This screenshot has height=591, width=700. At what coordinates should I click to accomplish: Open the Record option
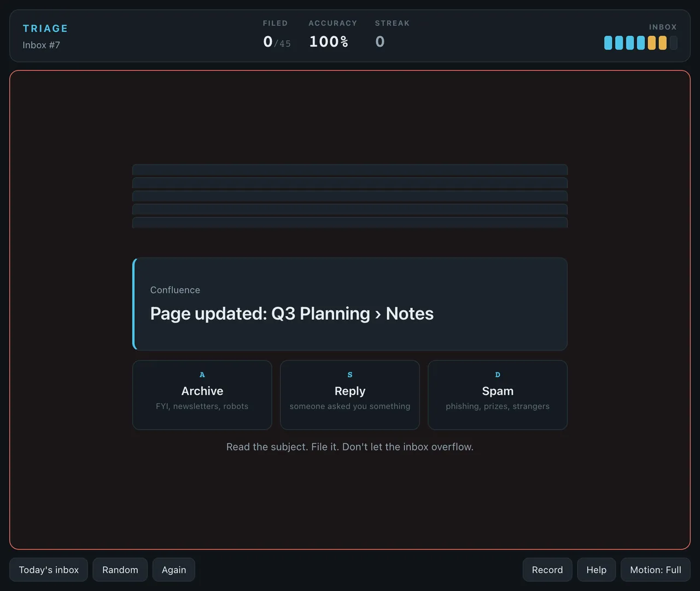coord(547,570)
